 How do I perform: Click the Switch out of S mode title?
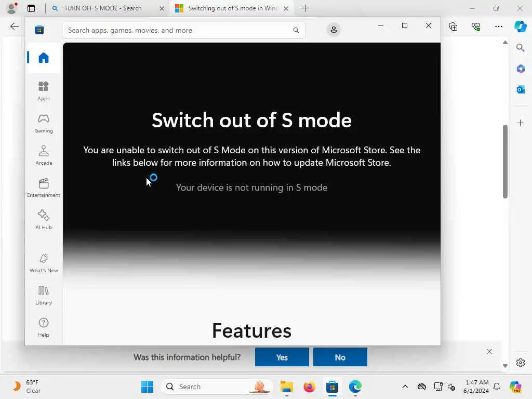[x=252, y=120]
